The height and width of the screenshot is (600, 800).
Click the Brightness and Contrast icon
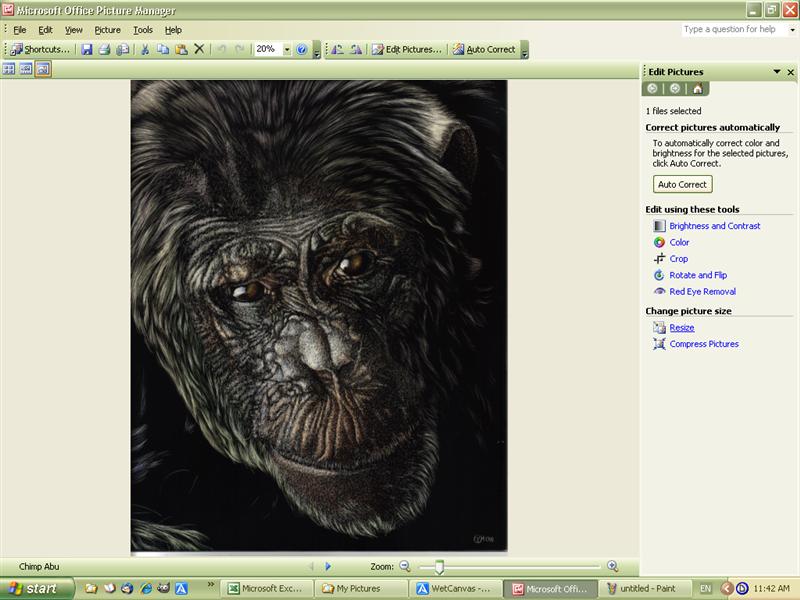(660, 226)
